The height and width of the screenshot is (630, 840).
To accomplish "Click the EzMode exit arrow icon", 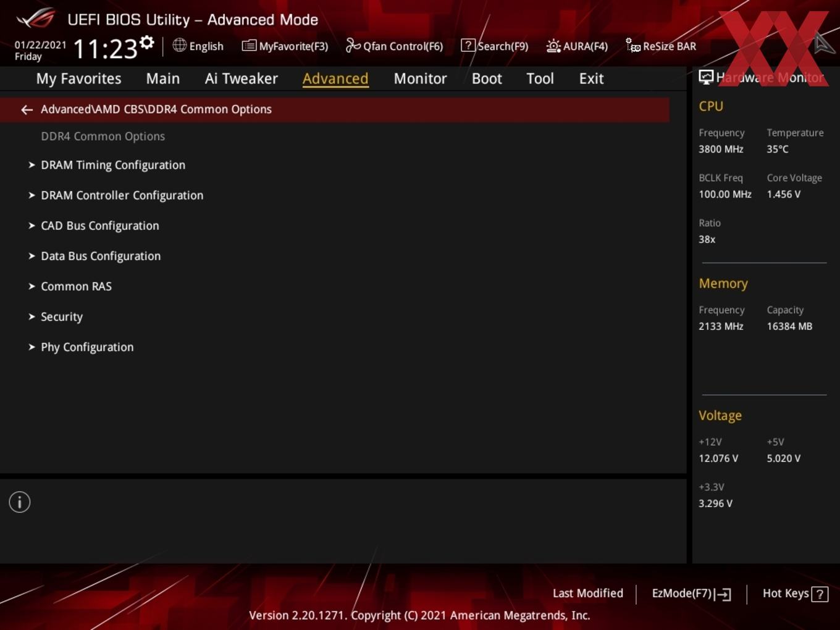I will (723, 594).
